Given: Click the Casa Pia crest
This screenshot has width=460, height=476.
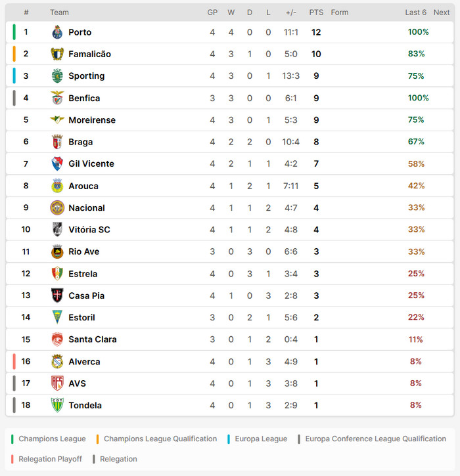Looking at the screenshot, I should [x=57, y=295].
